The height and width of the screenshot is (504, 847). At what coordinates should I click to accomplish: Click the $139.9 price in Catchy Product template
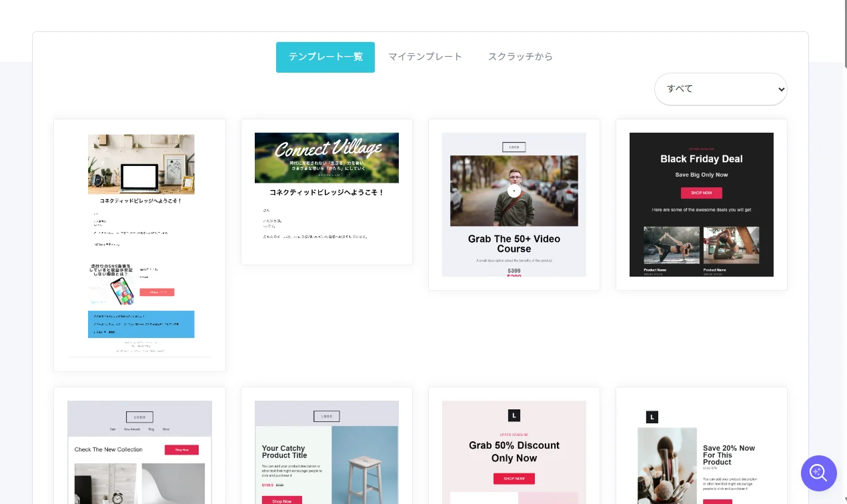point(267,485)
